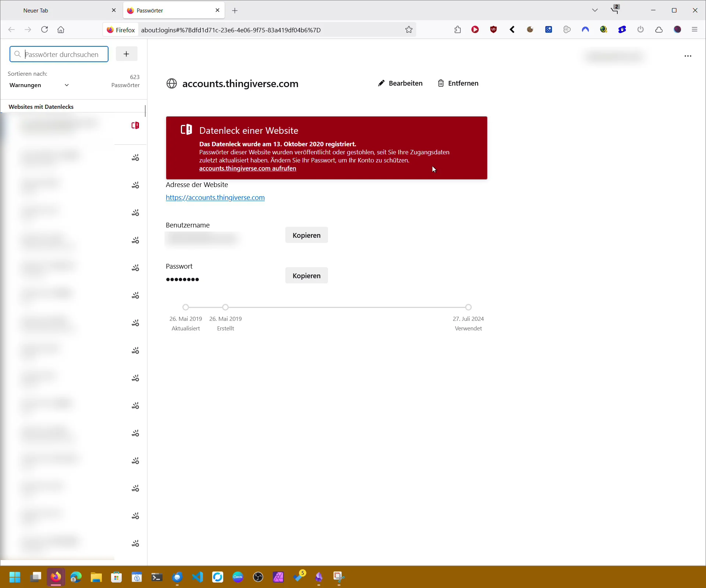Open the three-dot menu in passwords page
The height and width of the screenshot is (588, 706).
[x=688, y=56]
